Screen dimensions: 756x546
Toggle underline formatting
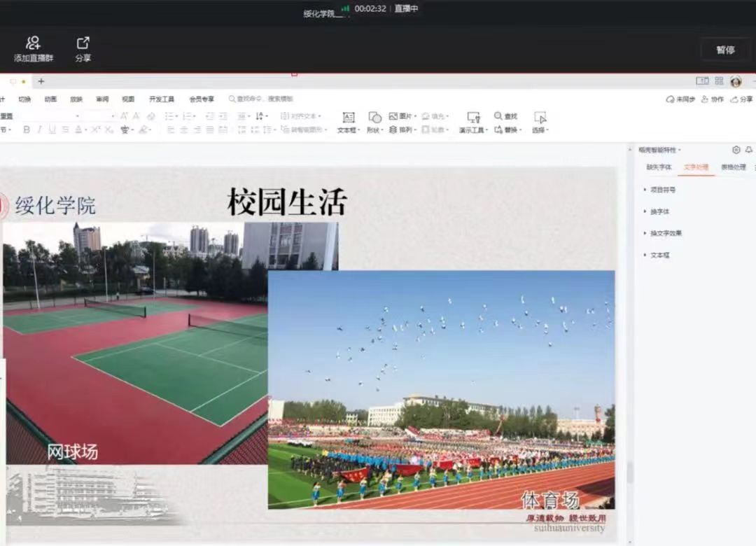tap(52, 129)
